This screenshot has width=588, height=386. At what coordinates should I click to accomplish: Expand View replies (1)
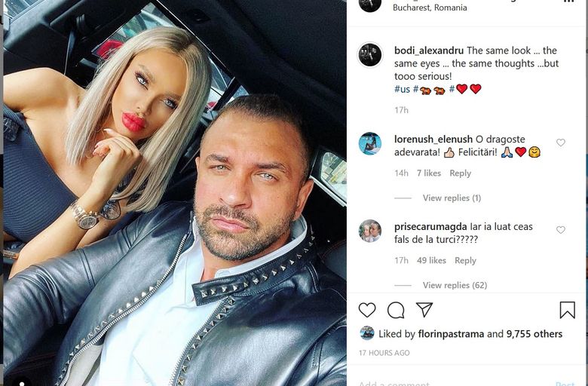coord(452,198)
